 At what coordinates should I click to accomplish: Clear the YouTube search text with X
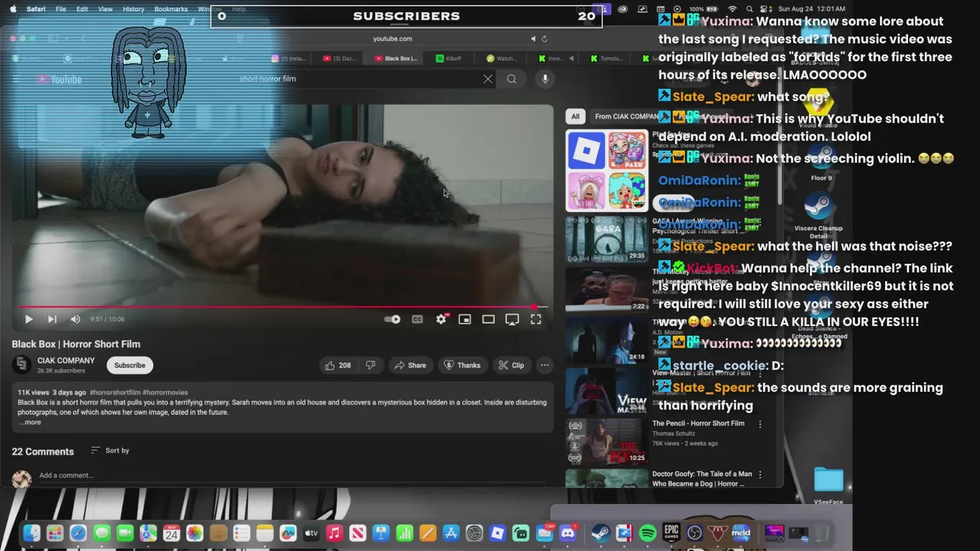coord(488,79)
